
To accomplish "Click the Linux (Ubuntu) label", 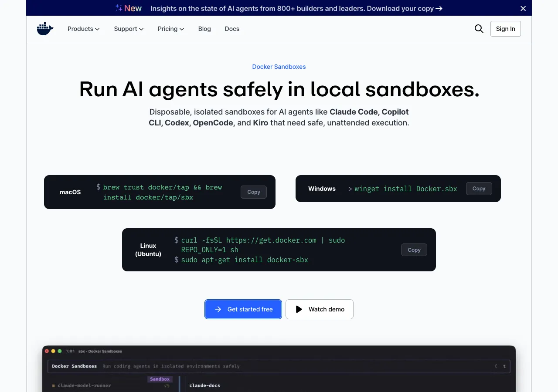I will pyautogui.click(x=148, y=250).
